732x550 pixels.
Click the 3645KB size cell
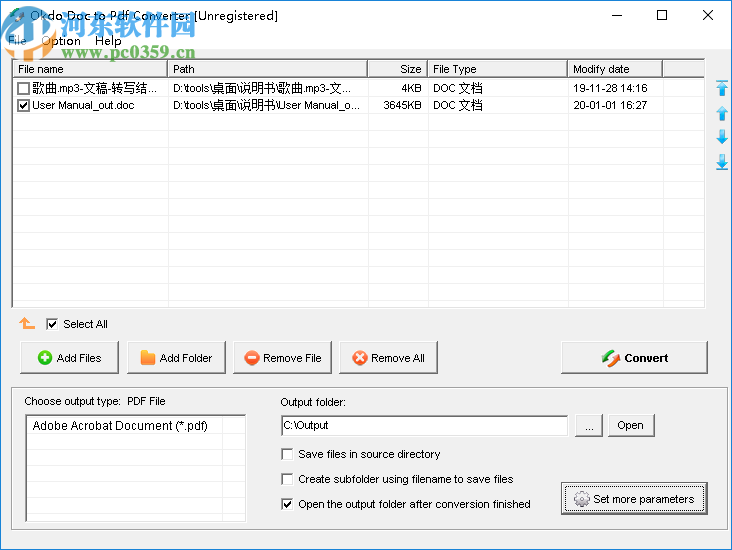[402, 106]
